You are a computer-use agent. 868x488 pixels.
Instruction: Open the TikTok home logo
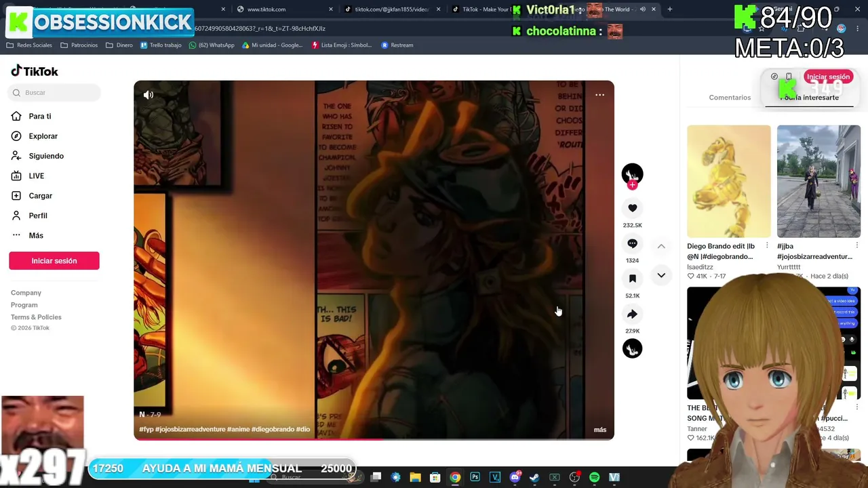35,71
